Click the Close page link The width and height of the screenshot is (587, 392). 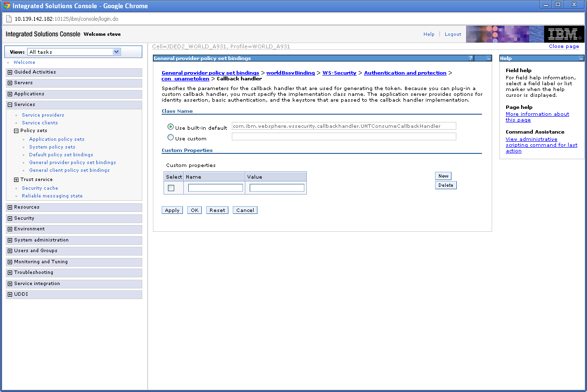(564, 46)
